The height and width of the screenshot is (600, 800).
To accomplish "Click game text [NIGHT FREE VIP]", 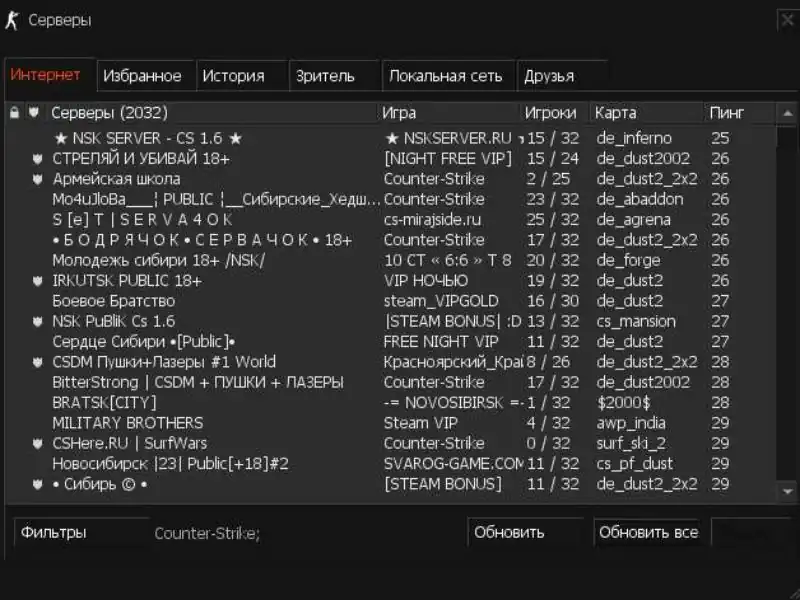I will pyautogui.click(x=447, y=159).
